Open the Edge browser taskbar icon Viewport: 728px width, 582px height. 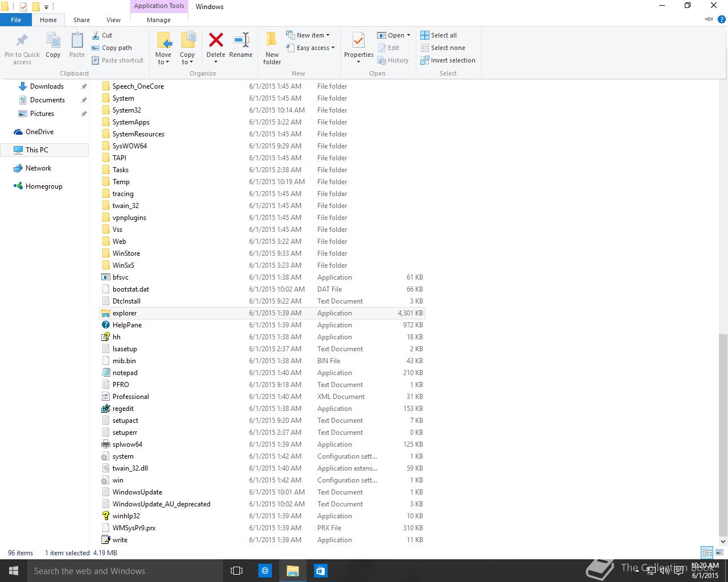pos(265,571)
